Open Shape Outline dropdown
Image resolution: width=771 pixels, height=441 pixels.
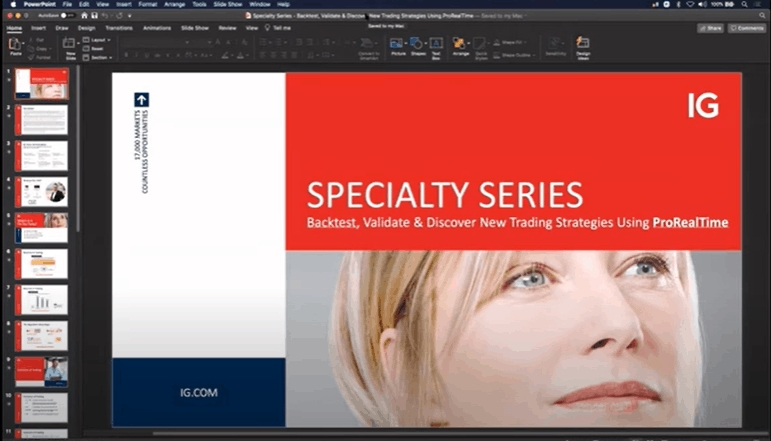coord(514,55)
